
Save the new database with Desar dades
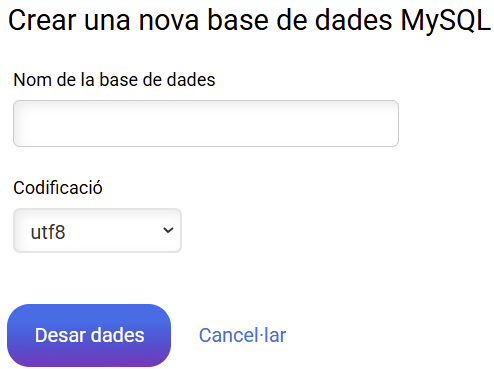(x=89, y=335)
